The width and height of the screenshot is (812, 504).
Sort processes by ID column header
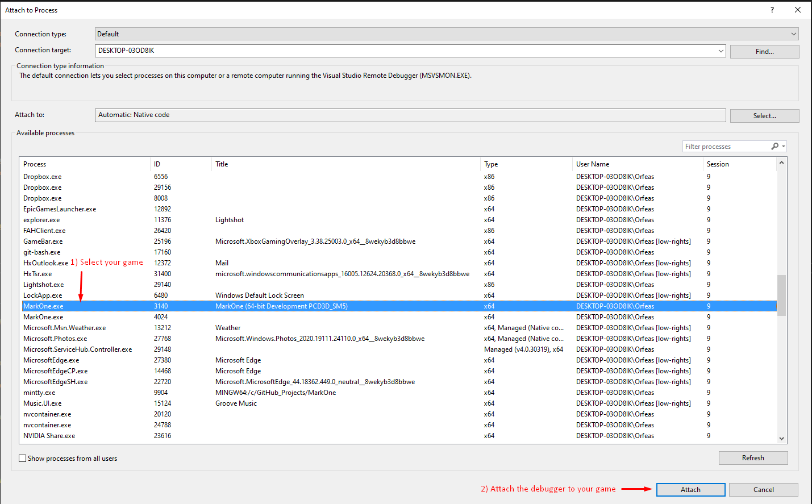coord(157,164)
